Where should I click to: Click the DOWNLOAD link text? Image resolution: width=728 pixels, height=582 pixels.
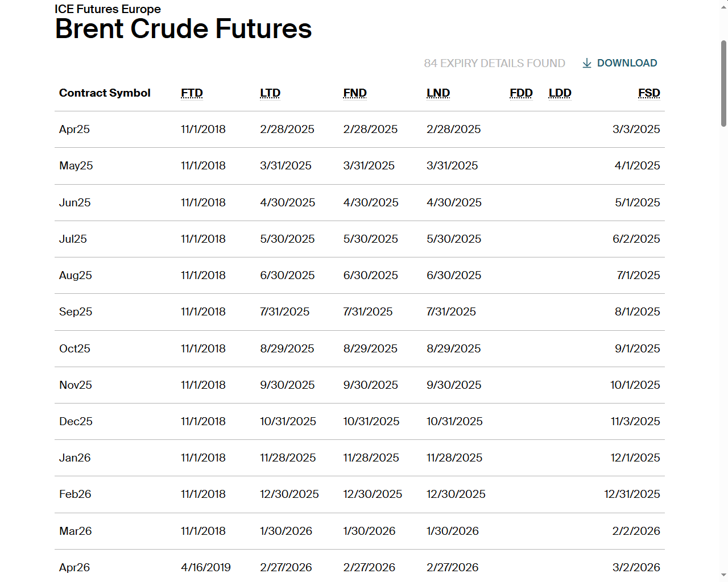click(x=627, y=63)
